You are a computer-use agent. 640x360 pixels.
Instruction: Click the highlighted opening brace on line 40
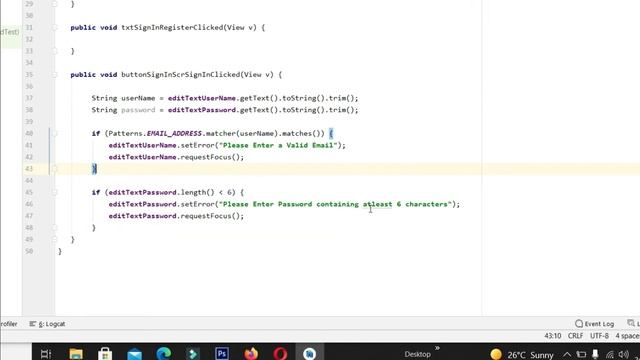[331, 133]
